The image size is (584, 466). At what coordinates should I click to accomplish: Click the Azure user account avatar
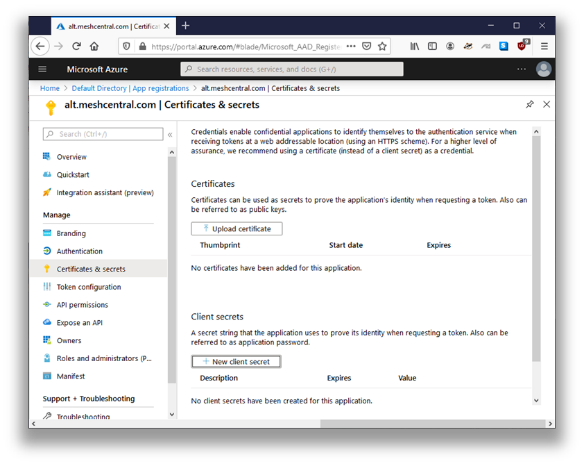pos(543,69)
